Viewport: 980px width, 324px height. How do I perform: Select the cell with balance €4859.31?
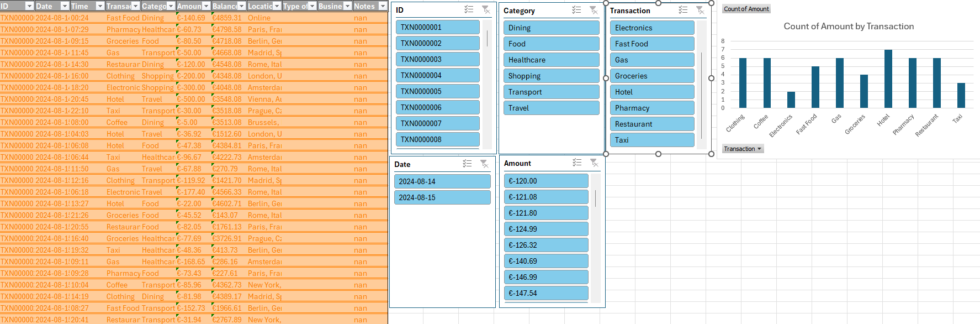pos(229,18)
